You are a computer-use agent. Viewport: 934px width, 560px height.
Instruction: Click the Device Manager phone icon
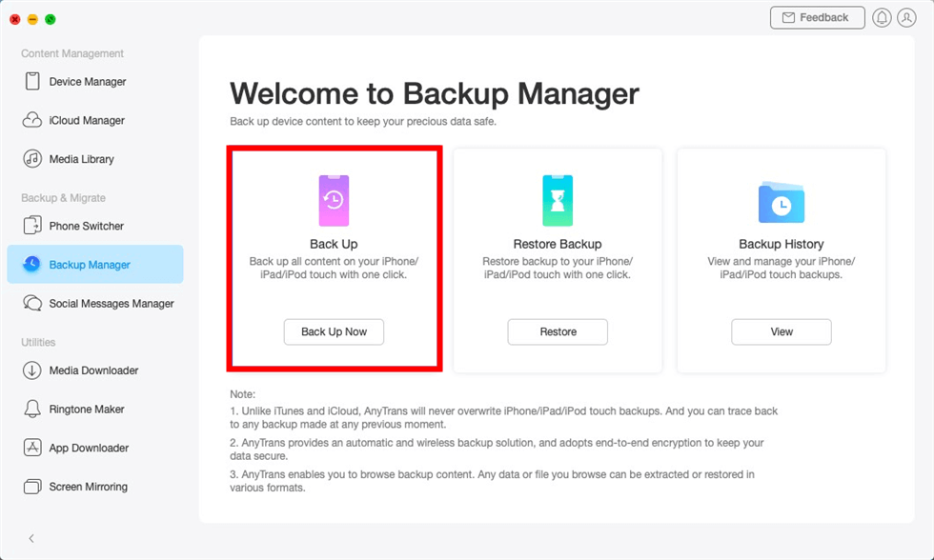tap(32, 82)
